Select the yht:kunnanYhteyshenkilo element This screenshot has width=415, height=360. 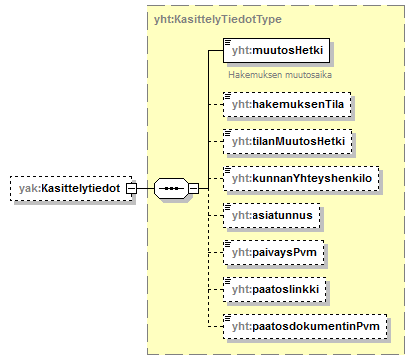(301, 178)
